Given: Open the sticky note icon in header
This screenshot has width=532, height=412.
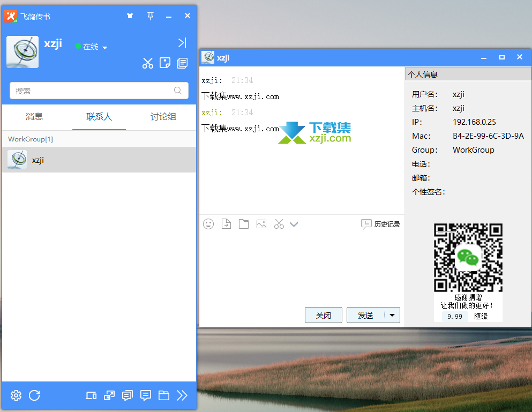Looking at the screenshot, I should pos(165,63).
